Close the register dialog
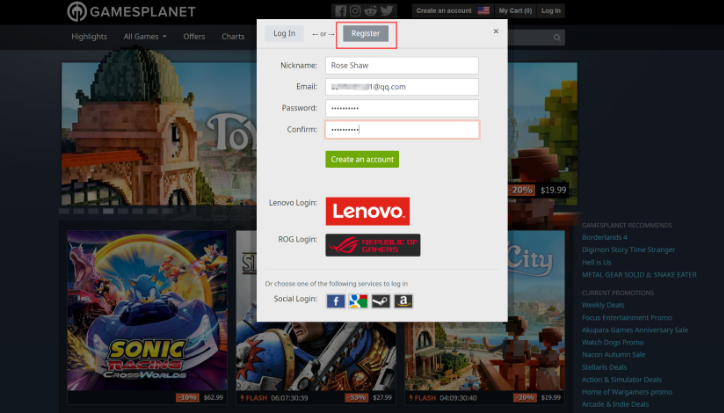Image resolution: width=724 pixels, height=413 pixels. 496,31
